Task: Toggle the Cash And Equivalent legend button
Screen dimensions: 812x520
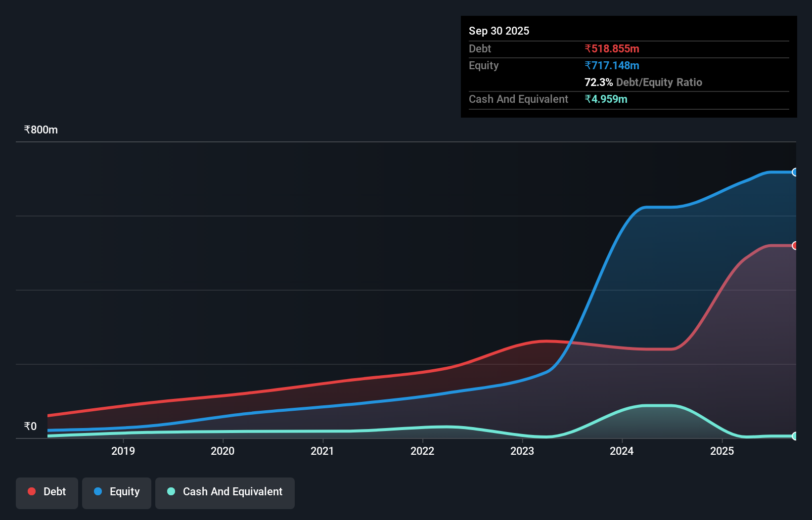Action: (225, 493)
